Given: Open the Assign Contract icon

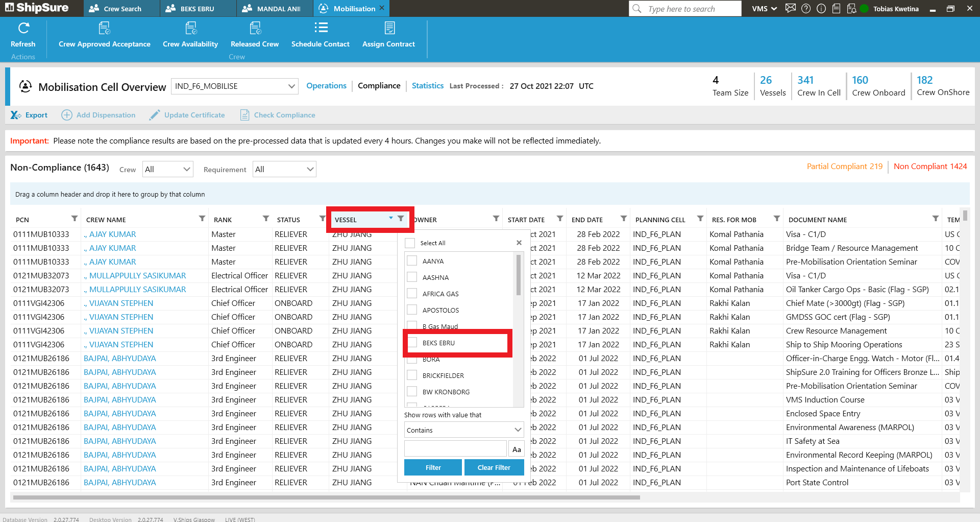Looking at the screenshot, I should (x=389, y=28).
